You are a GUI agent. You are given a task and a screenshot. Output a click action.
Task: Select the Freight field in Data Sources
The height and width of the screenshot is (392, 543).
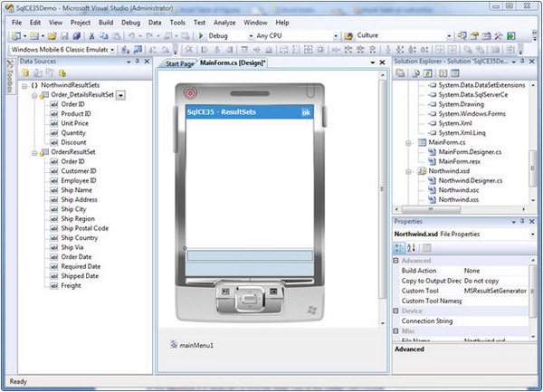pos(71,286)
